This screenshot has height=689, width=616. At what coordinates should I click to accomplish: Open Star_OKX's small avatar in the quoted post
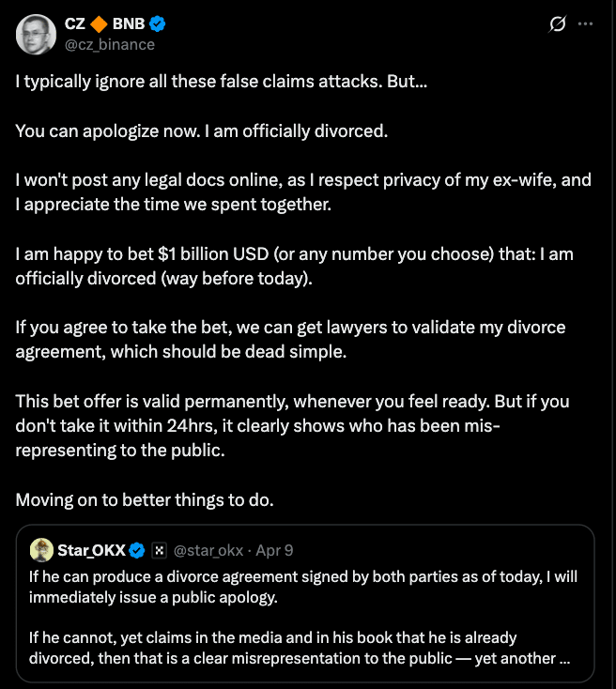coord(41,550)
